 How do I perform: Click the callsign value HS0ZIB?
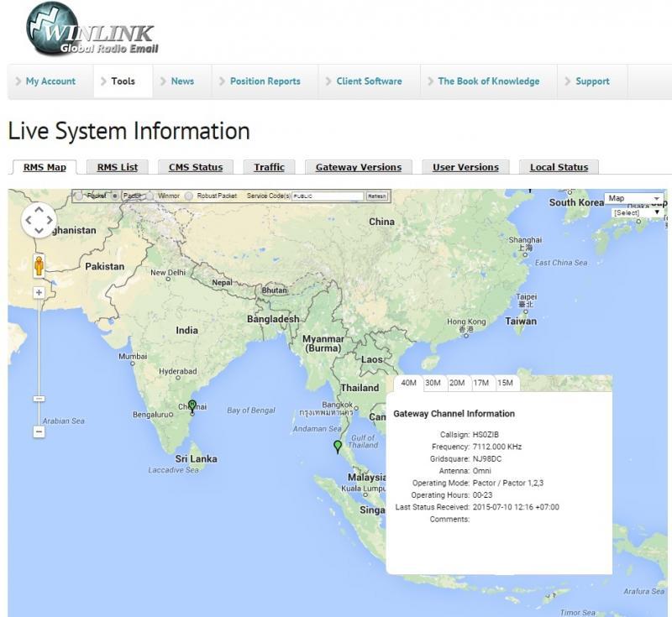coord(486,435)
